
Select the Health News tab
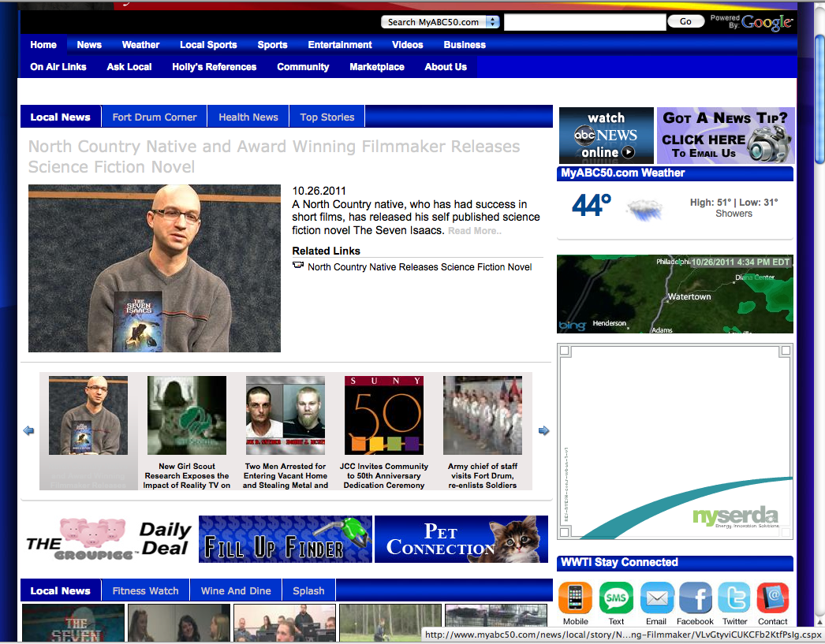248,117
